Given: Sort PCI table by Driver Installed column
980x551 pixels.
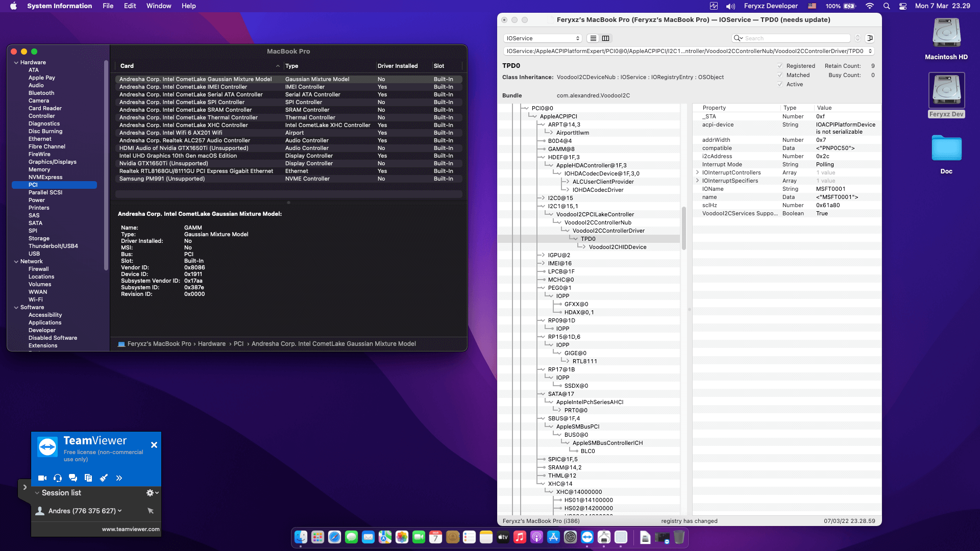Looking at the screenshot, I should coord(398,66).
